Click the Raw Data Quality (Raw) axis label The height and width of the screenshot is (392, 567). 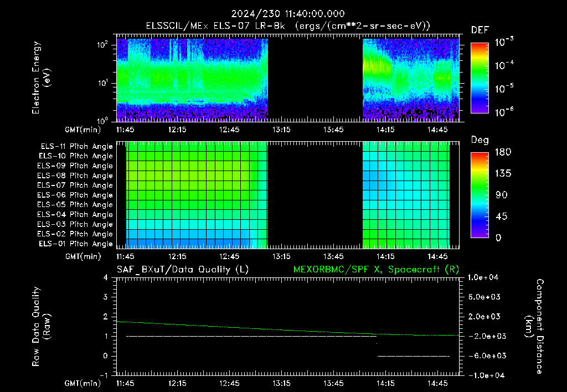tap(41, 327)
